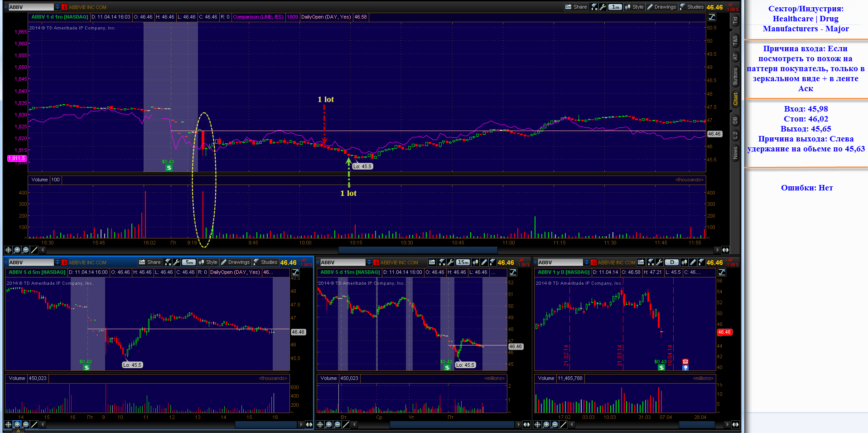This screenshot has width=868, height=433.
Task: Click crosshair pan tool below daily chart
Action: pyautogui.click(x=537, y=424)
